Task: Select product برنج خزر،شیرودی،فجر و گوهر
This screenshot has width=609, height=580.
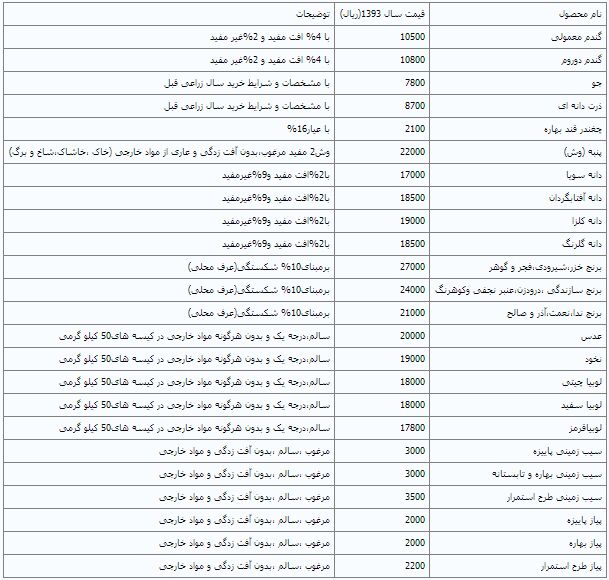Action: [545, 267]
